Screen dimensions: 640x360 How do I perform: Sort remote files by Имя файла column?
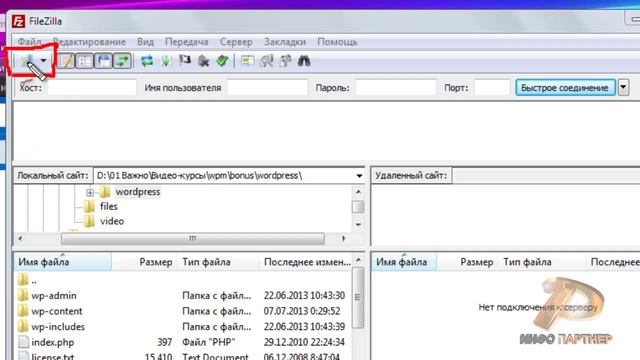click(404, 262)
